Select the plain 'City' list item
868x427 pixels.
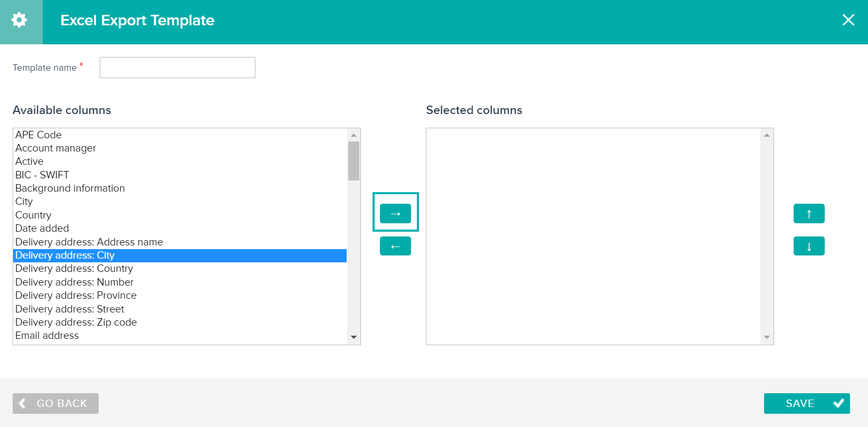(180, 202)
